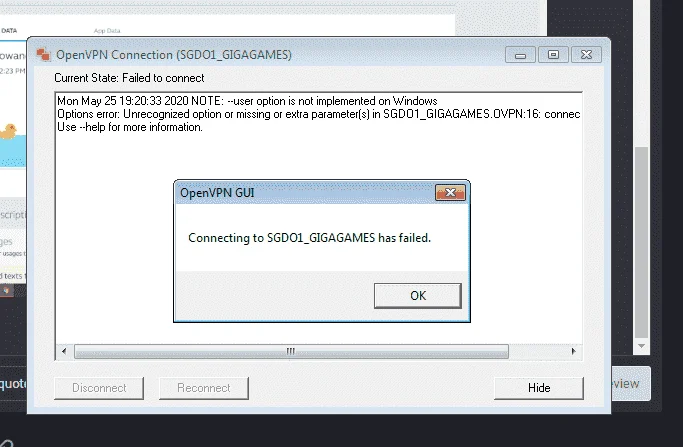
Task: Minimize the OpenVPN Connection window
Action: pyautogui.click(x=520, y=55)
